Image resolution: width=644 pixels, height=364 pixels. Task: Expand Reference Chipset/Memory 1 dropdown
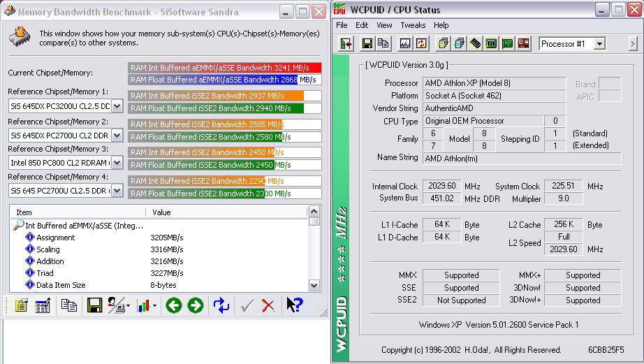coord(117,106)
